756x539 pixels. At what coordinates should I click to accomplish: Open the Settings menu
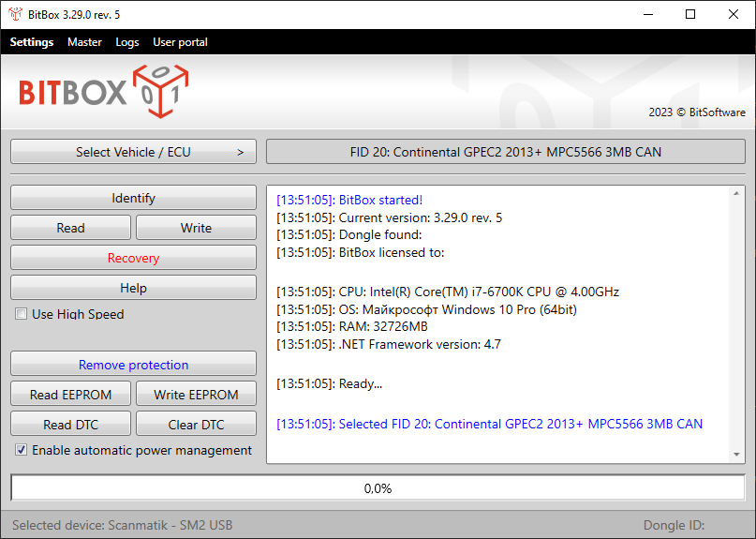click(32, 42)
